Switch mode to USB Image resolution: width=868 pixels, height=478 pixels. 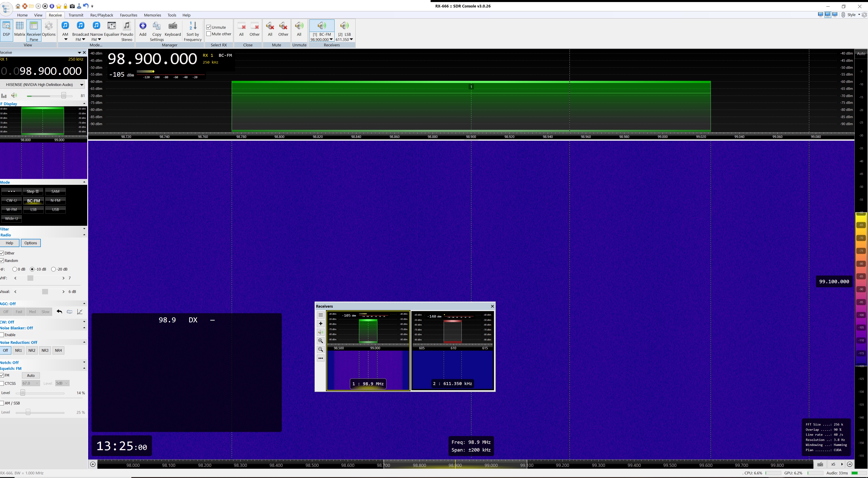point(55,209)
